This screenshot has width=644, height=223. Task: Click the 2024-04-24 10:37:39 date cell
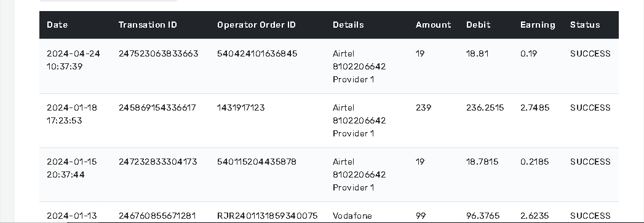tap(74, 60)
